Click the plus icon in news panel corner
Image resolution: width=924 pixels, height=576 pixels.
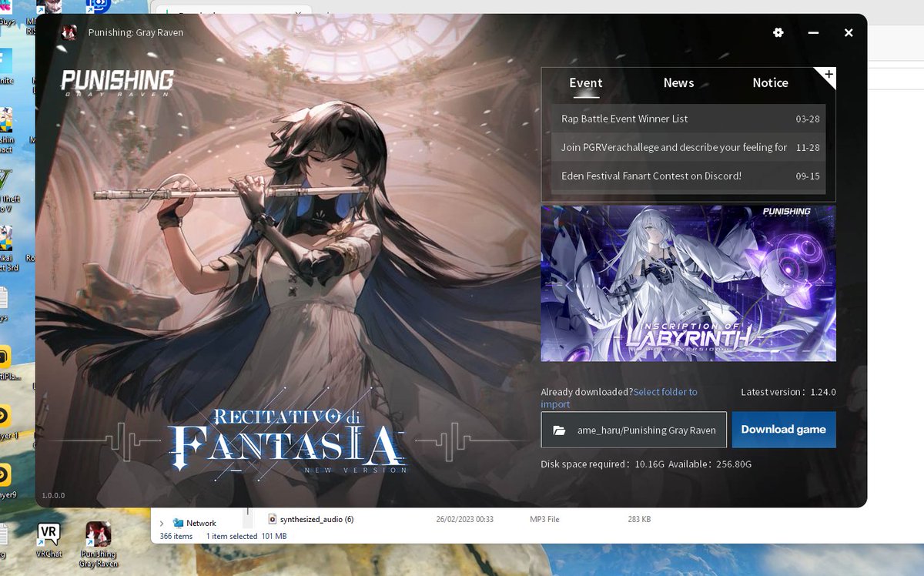tap(829, 75)
